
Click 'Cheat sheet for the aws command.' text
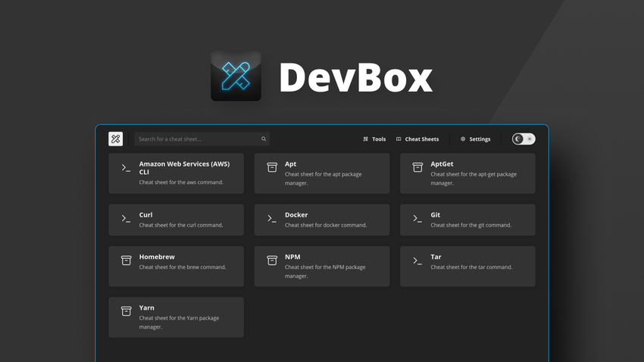tap(181, 183)
